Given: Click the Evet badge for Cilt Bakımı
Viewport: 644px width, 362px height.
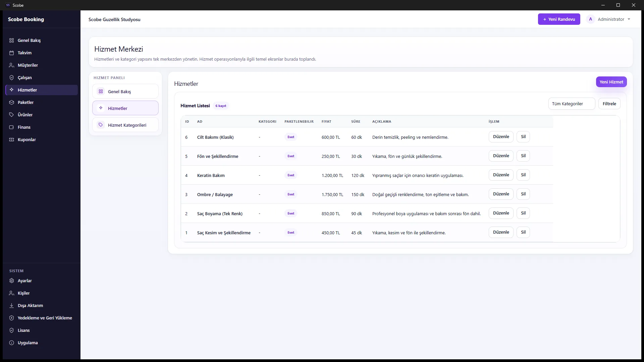Looking at the screenshot, I should click(291, 137).
